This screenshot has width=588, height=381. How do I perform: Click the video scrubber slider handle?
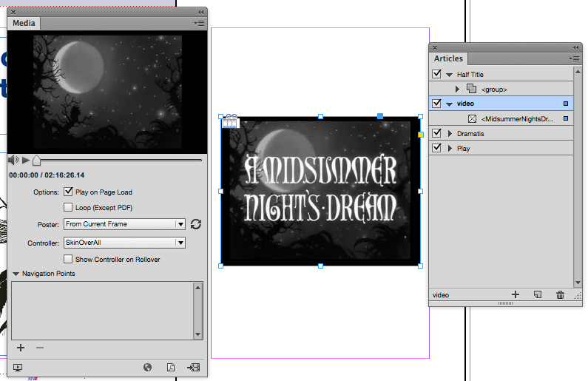pyautogui.click(x=36, y=160)
